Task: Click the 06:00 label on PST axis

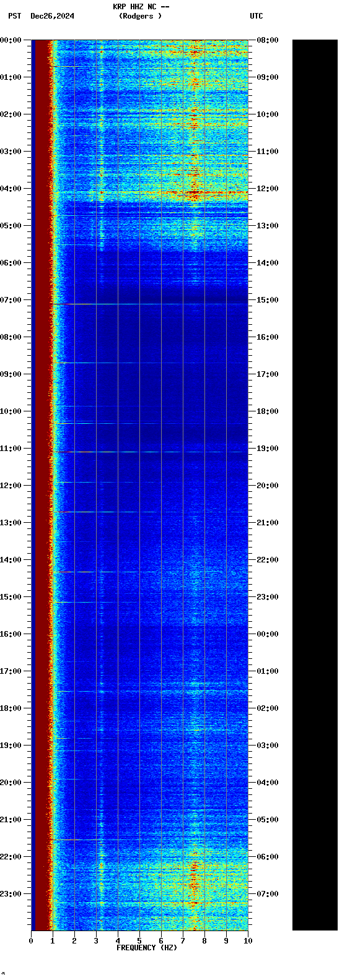Action: coord(11,263)
